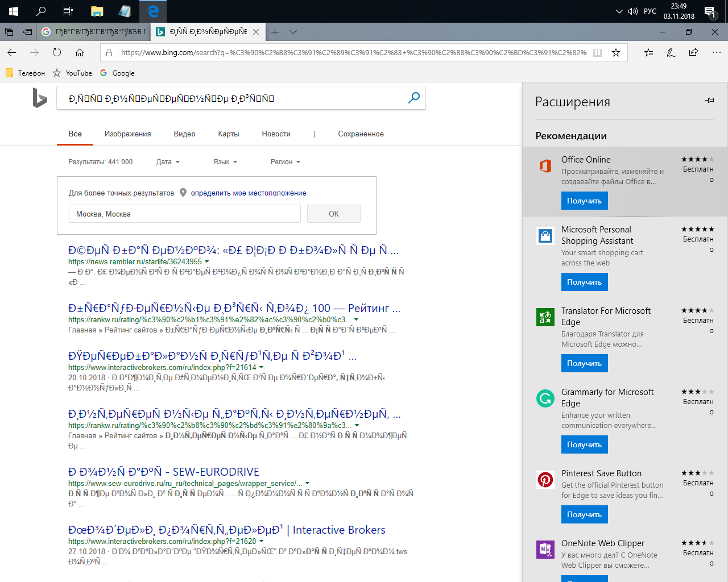
Task: Open Edge Settings and more menu
Action: click(716, 52)
